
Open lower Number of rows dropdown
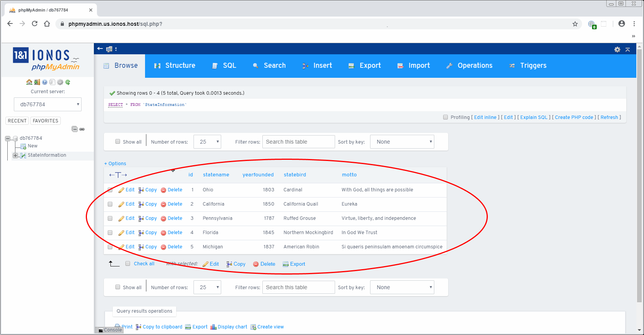click(x=207, y=287)
